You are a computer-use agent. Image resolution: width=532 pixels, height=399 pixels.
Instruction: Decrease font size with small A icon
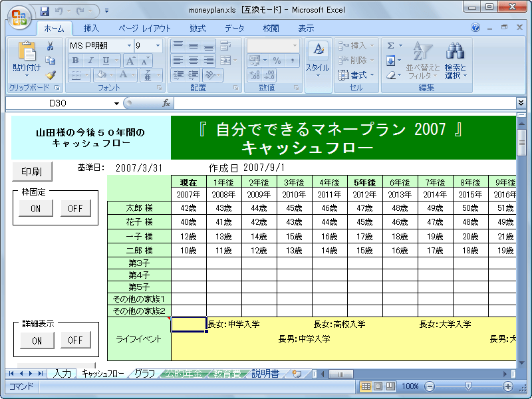[145, 61]
